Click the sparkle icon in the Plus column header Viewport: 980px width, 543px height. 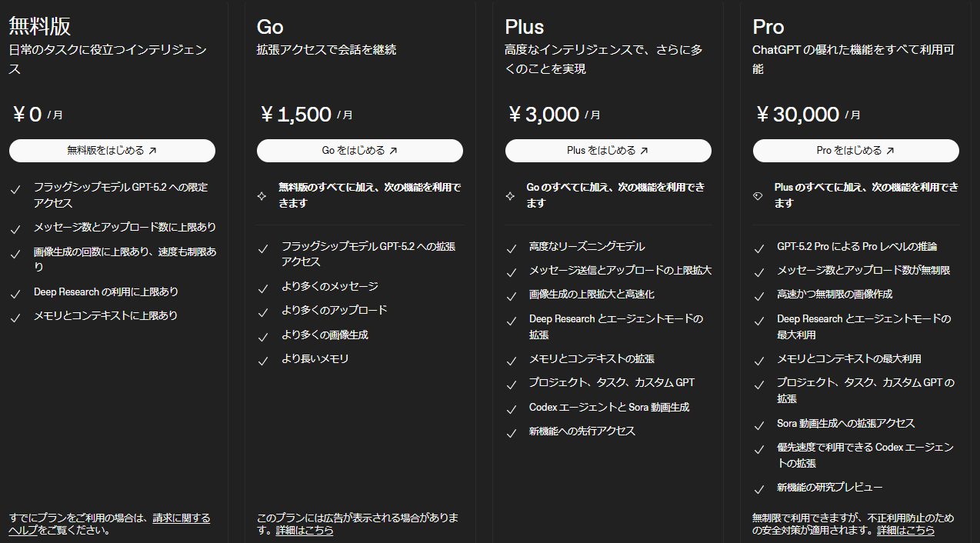(x=510, y=195)
